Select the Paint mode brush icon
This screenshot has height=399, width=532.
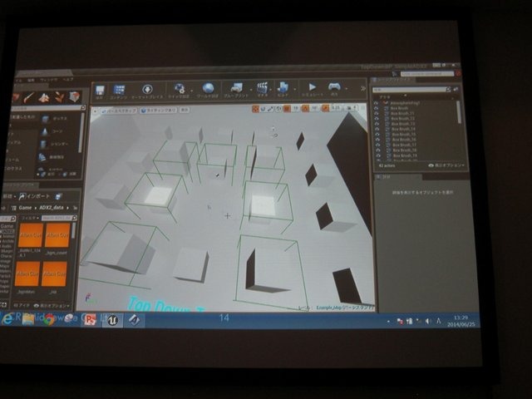click(x=29, y=98)
